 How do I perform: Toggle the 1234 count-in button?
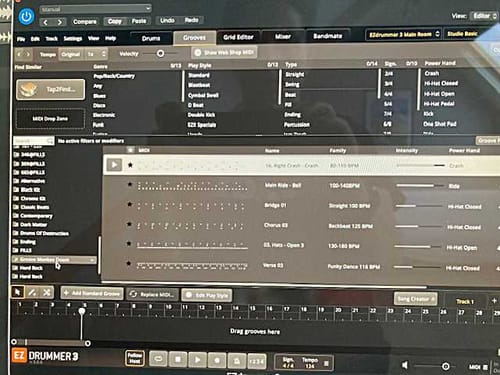(x=256, y=361)
